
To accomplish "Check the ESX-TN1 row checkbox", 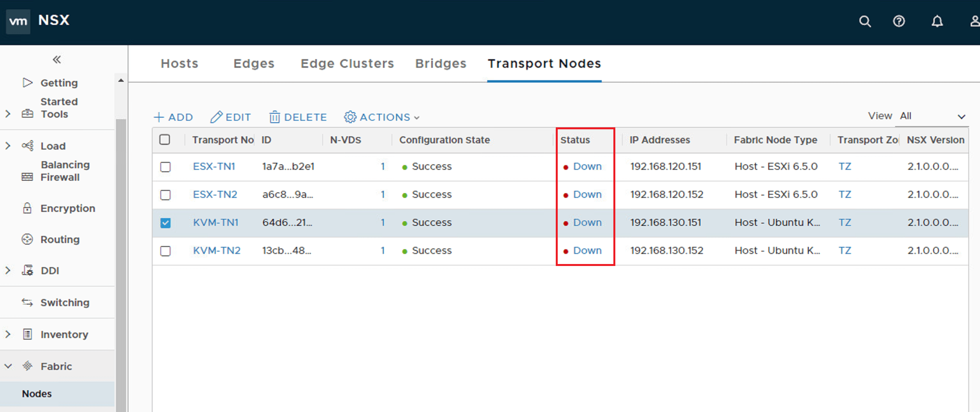I will (165, 167).
